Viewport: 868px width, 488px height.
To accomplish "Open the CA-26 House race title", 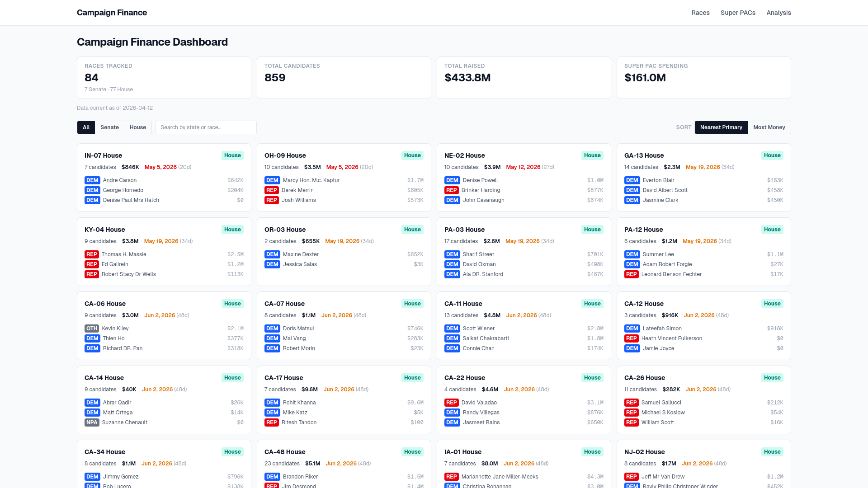I will click(x=645, y=378).
